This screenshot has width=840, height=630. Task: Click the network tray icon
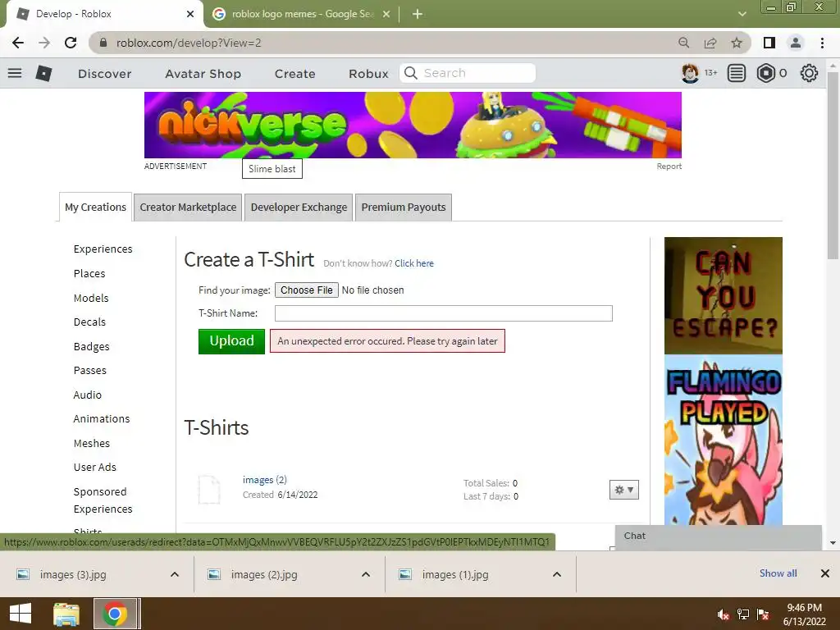tap(743, 614)
